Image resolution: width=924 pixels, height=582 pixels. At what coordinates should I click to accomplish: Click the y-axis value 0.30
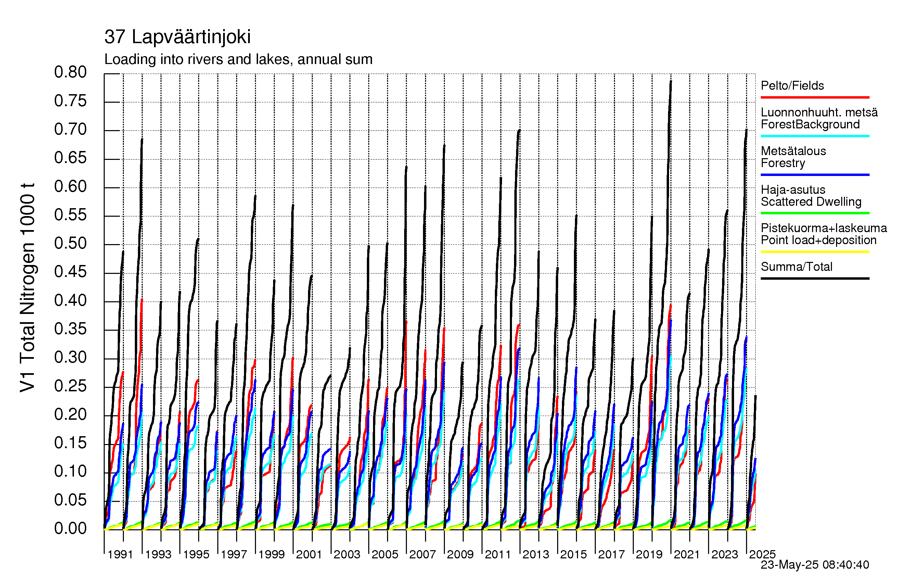click(70, 357)
